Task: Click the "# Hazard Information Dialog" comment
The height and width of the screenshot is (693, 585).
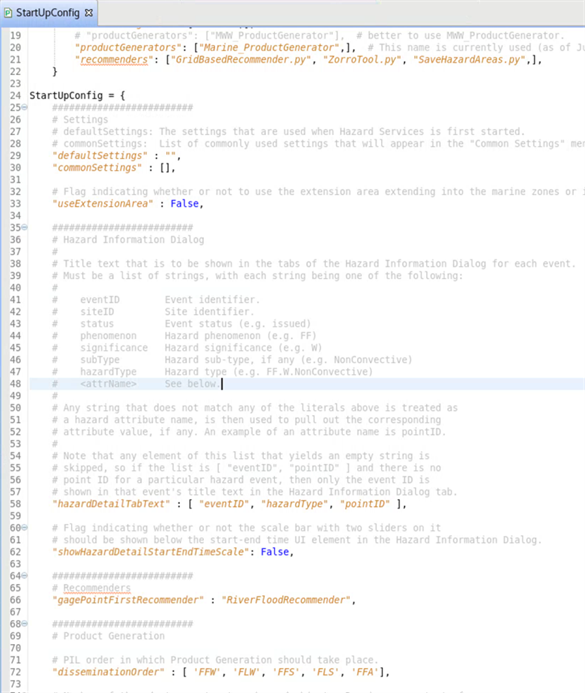Action: pos(128,240)
